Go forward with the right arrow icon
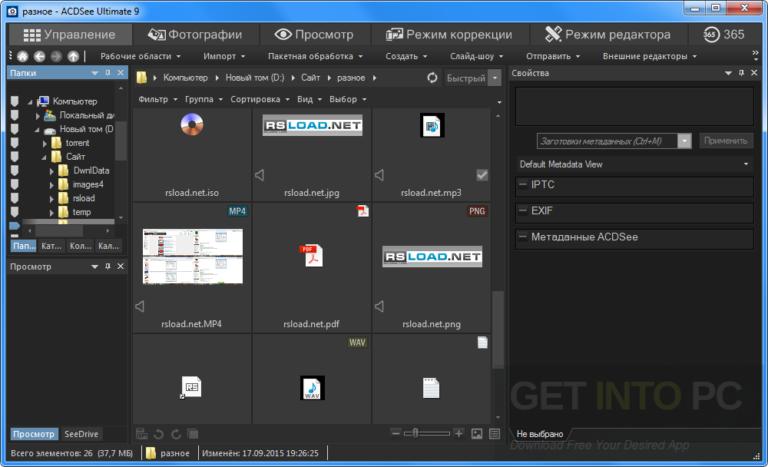Image resolution: width=768 pixels, height=467 pixels. point(56,56)
